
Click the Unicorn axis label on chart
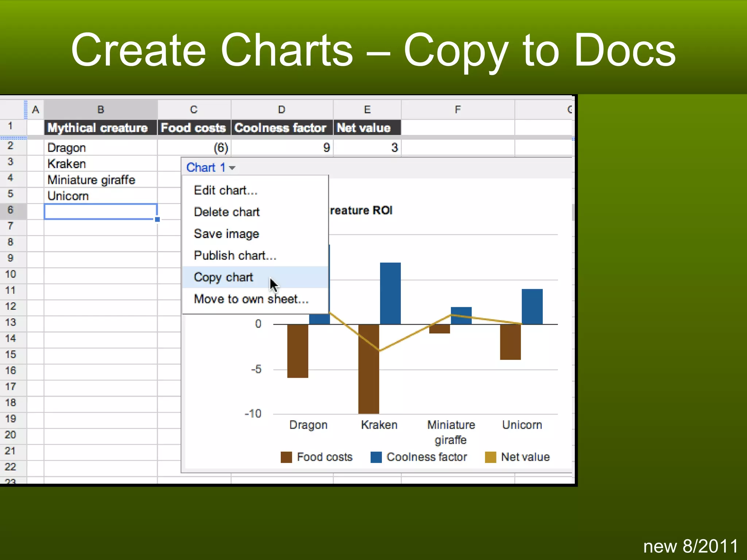(522, 425)
